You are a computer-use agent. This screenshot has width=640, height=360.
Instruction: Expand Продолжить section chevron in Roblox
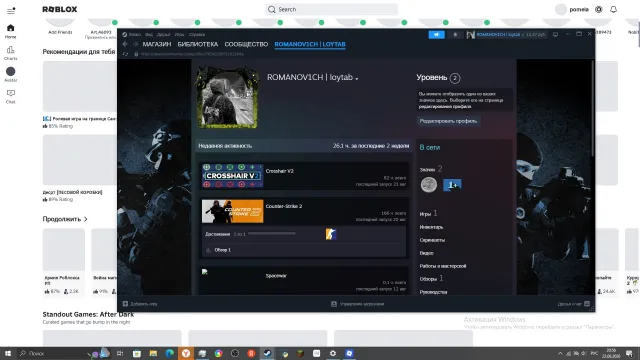pyautogui.click(x=86, y=219)
